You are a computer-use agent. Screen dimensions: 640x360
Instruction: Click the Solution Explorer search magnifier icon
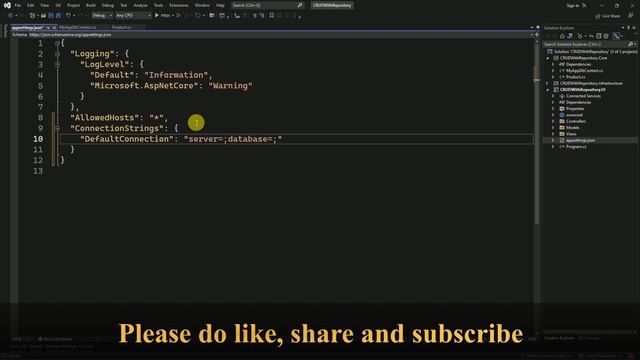(x=631, y=44)
